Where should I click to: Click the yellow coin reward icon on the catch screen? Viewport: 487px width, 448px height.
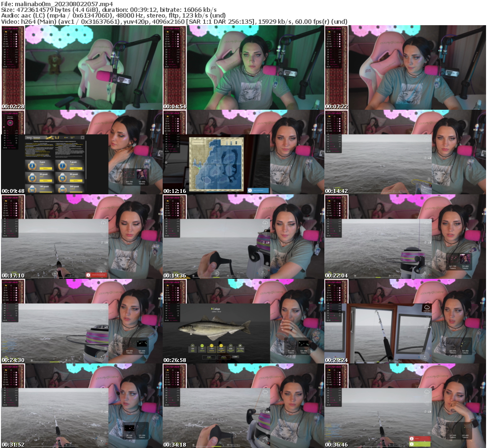click(212, 345)
